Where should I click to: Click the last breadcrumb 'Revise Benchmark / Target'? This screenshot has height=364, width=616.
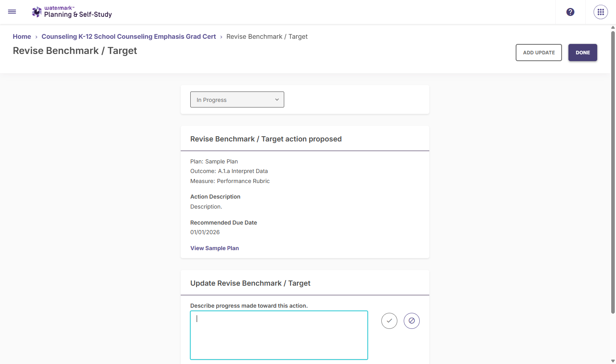pos(267,36)
